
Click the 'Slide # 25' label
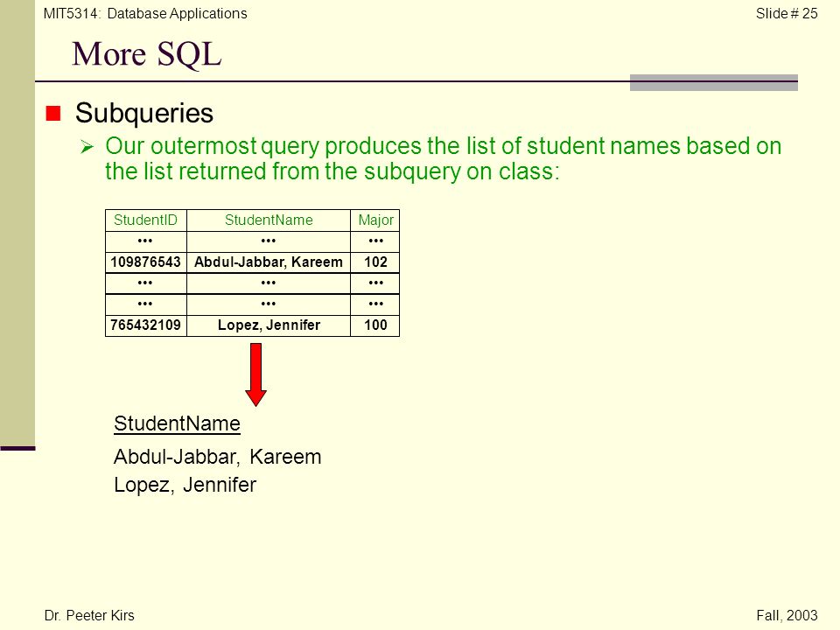[x=787, y=13]
